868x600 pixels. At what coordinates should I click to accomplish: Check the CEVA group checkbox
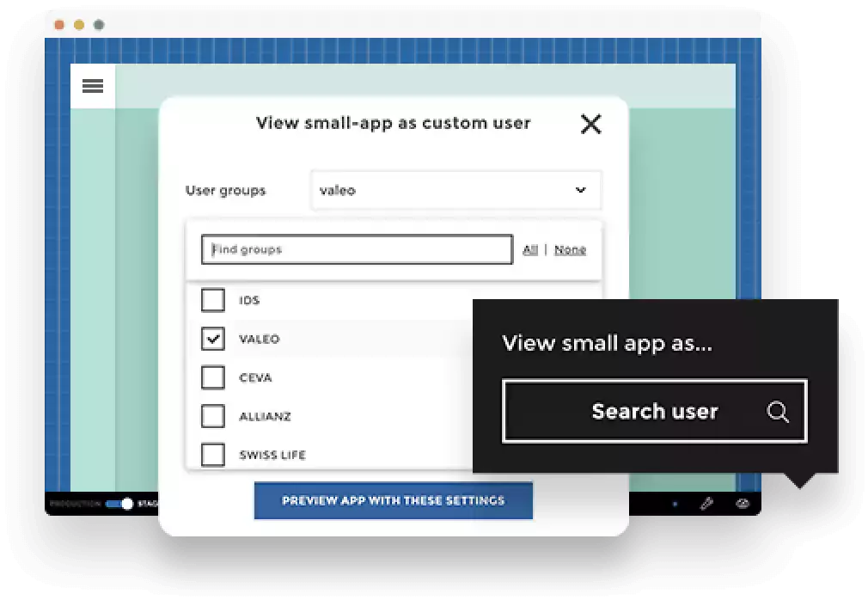[212, 377]
